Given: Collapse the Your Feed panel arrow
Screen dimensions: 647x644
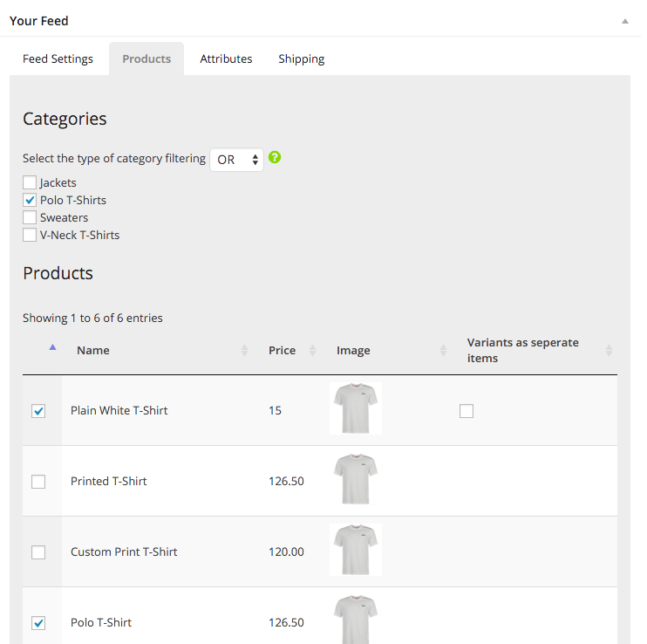Looking at the screenshot, I should (624, 21).
